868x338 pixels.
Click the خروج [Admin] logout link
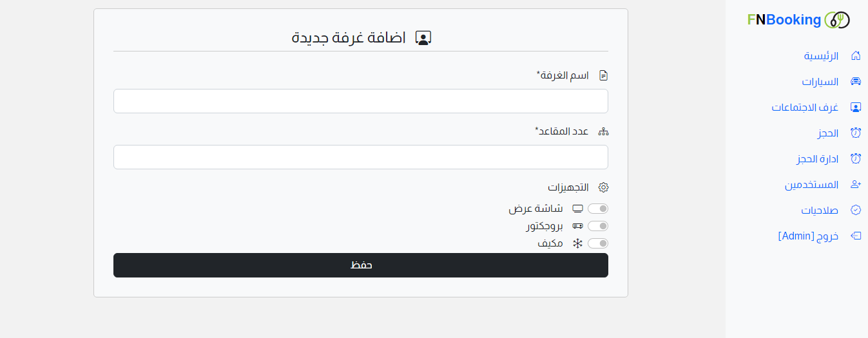pyautogui.click(x=808, y=236)
